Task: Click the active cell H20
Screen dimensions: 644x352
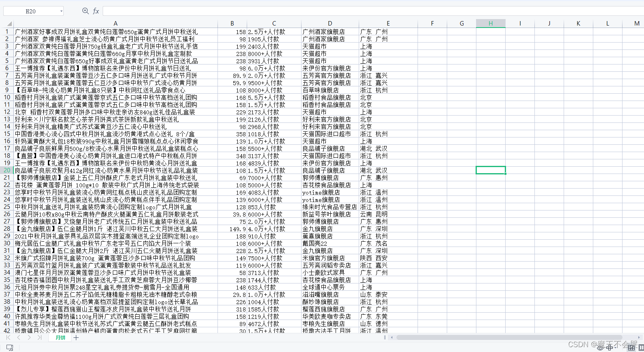Action: (x=491, y=170)
